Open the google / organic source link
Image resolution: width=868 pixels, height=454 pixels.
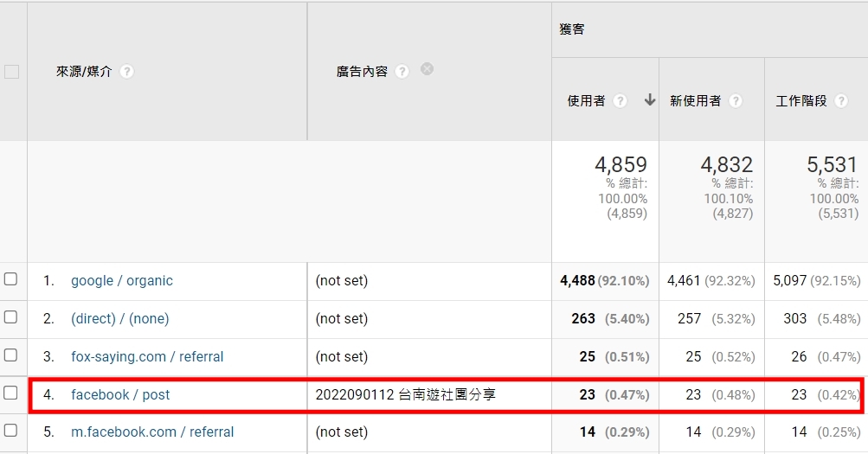point(121,281)
